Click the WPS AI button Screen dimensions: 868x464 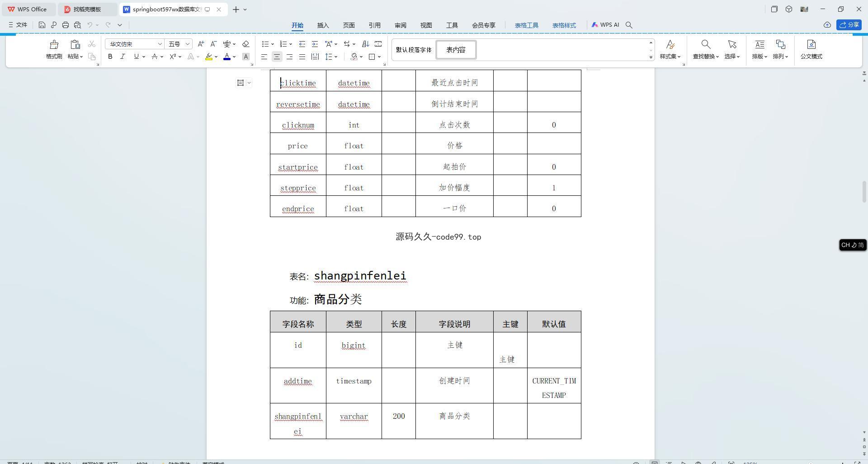[605, 25]
